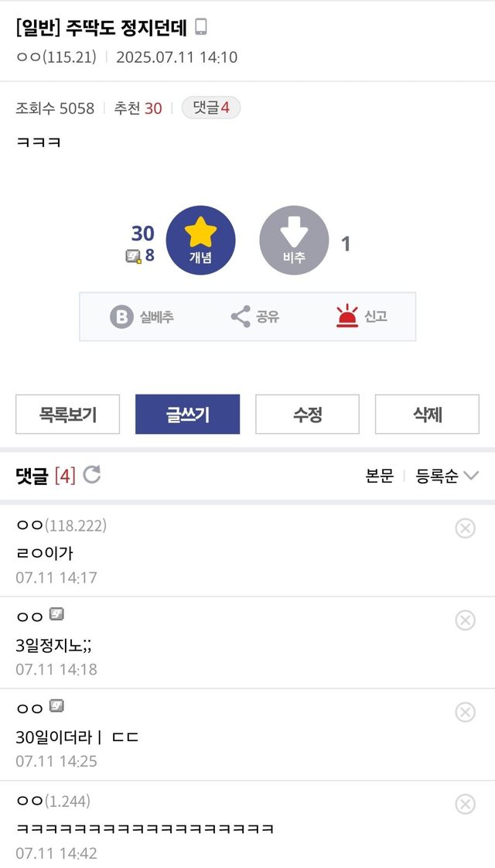Delete the 3일정지노 comment
Screen dimensions: 495x868
tap(465, 620)
